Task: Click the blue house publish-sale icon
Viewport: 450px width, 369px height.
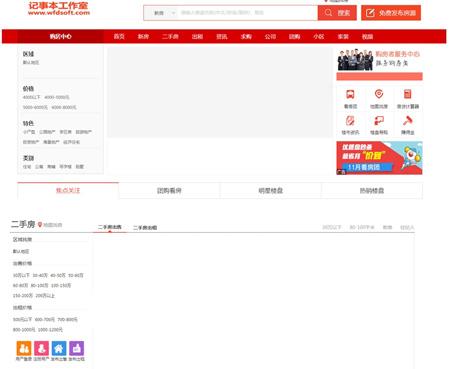Action: [x=59, y=348]
